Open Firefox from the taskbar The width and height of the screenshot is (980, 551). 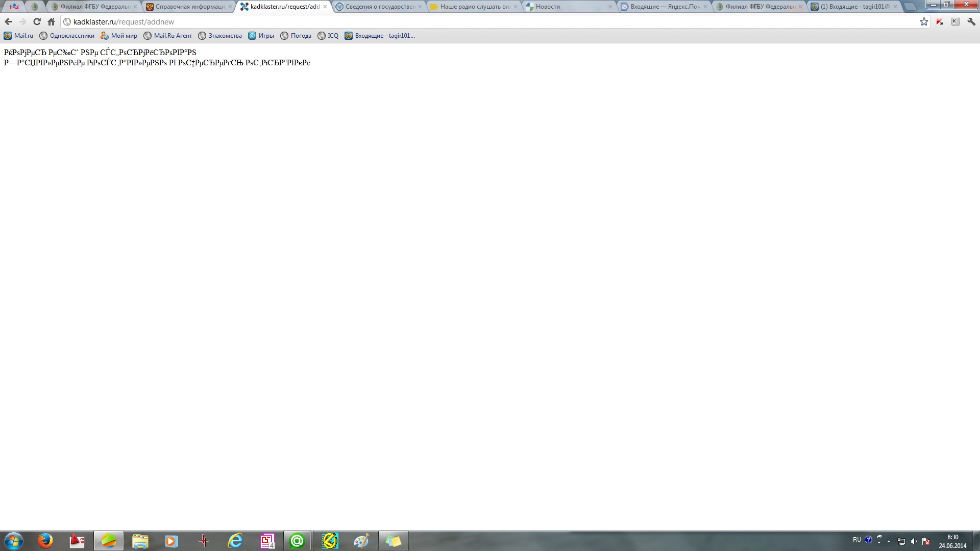(x=45, y=541)
